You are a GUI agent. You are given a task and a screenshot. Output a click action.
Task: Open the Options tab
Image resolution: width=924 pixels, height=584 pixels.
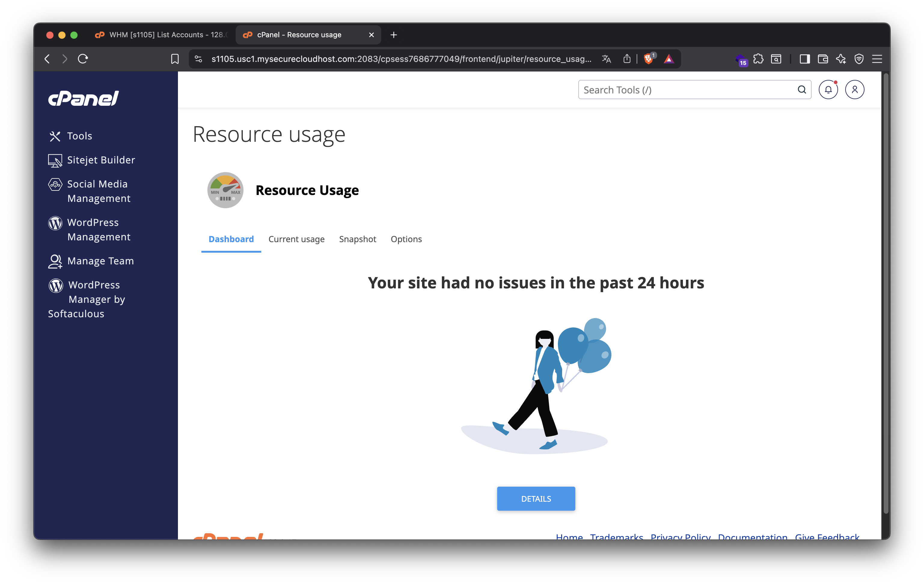(x=406, y=239)
